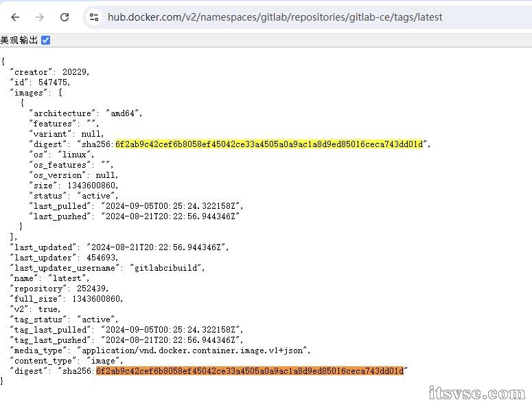Click the "gitlabcibuild" username value
Screen dimensions: 532x413
[x=166, y=268]
